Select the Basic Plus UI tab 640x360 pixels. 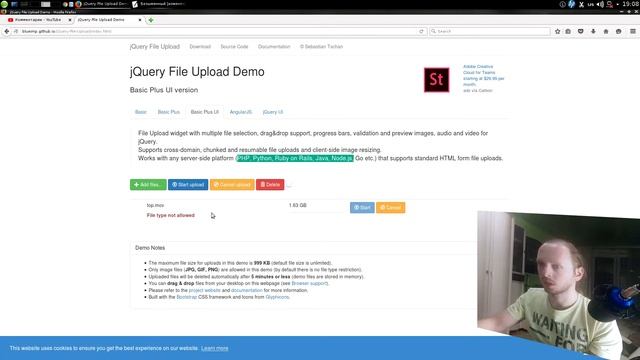204,112
